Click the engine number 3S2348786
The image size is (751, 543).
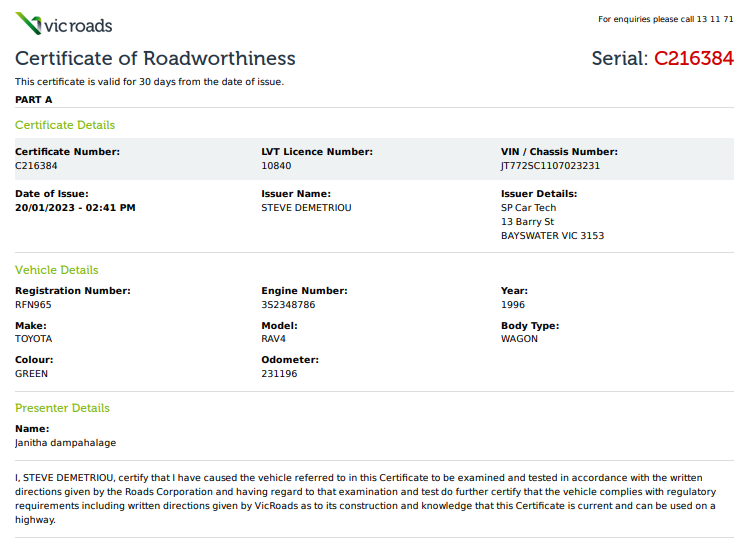[288, 304]
